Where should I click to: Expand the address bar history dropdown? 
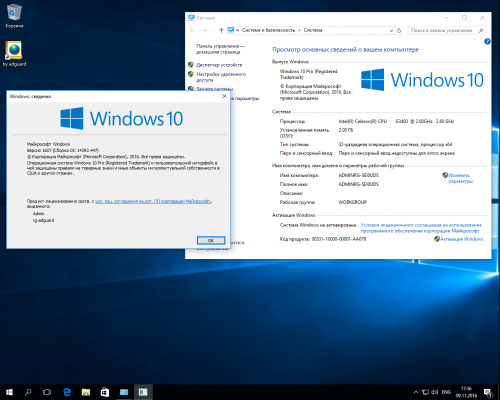391,30
